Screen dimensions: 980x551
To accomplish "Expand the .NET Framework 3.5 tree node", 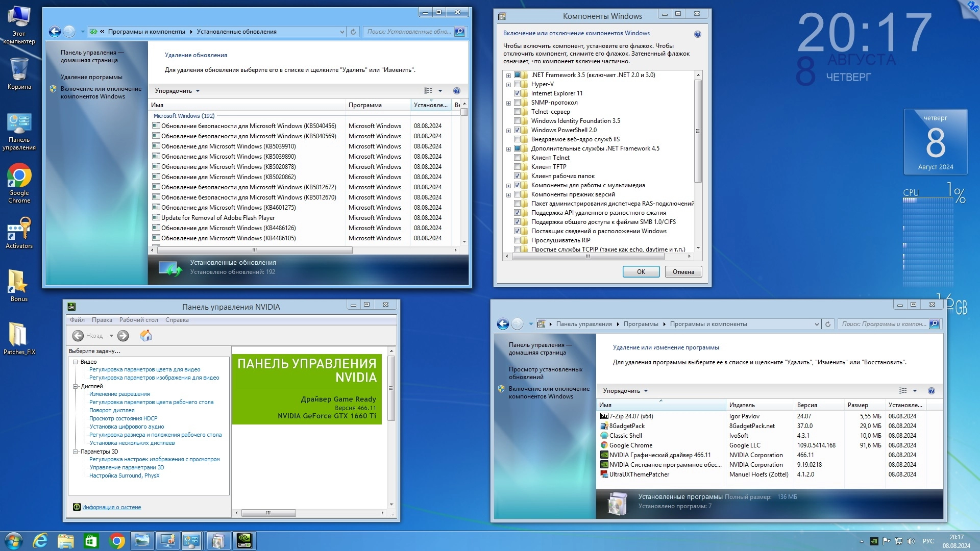I will [x=508, y=76].
